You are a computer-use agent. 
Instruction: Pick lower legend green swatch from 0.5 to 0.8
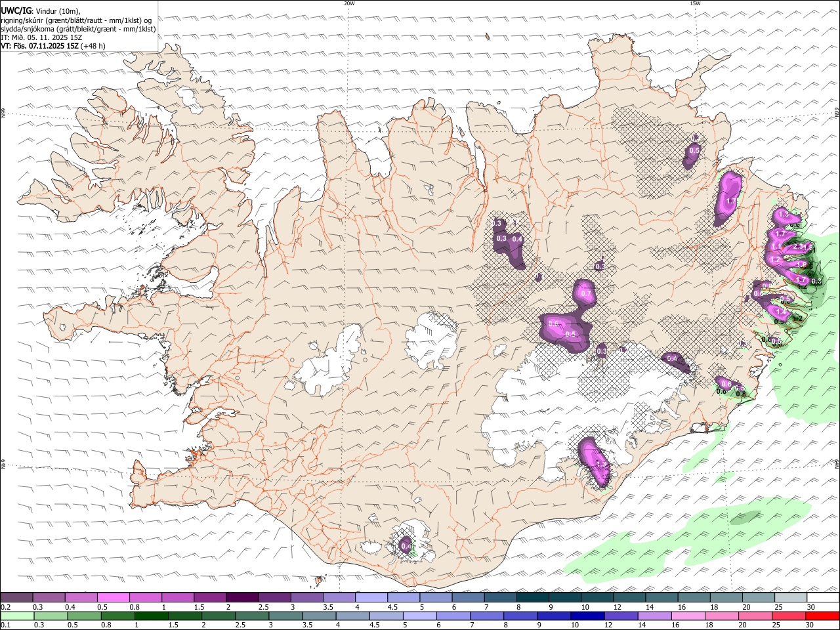tap(84, 616)
